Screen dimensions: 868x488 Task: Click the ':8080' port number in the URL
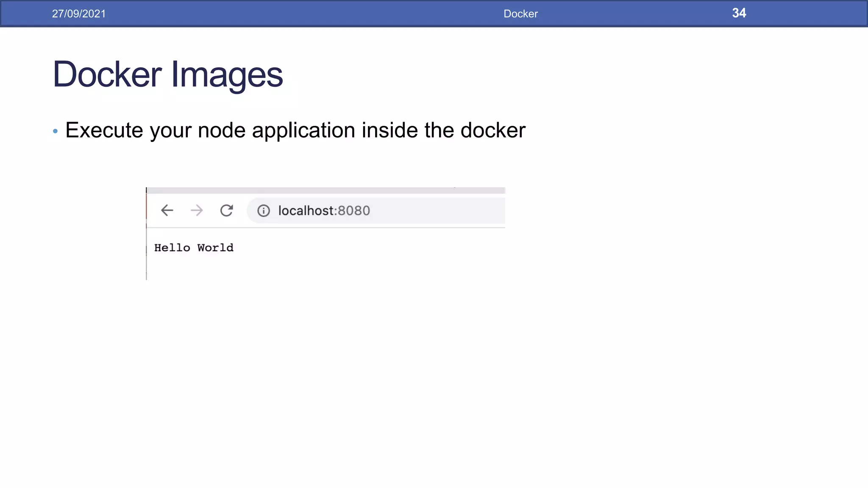(x=353, y=211)
